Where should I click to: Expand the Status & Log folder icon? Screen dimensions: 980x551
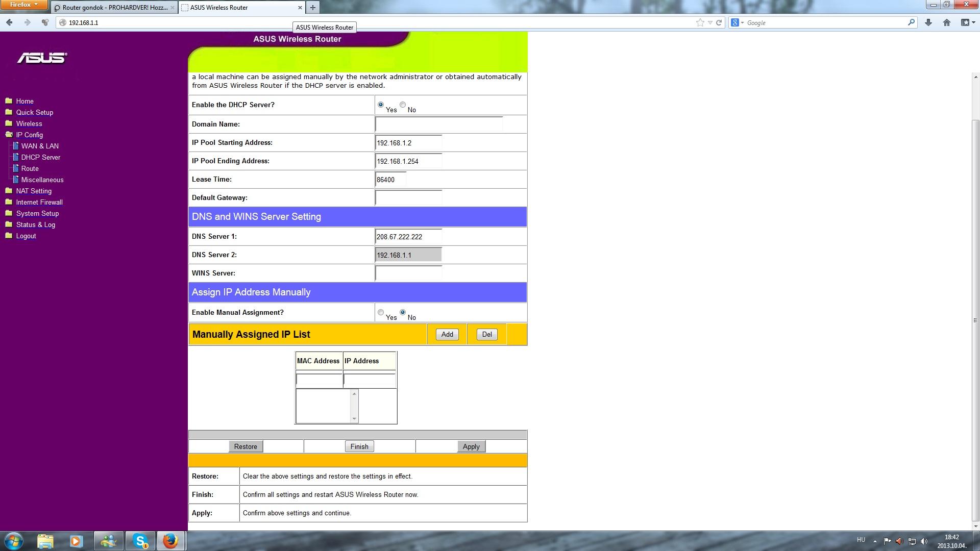[x=9, y=224]
